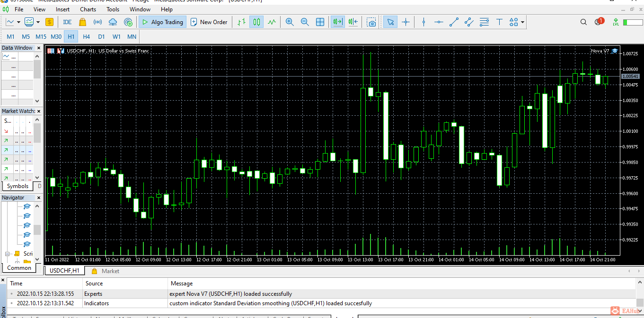Open the File menu
644x318 pixels.
[19, 9]
